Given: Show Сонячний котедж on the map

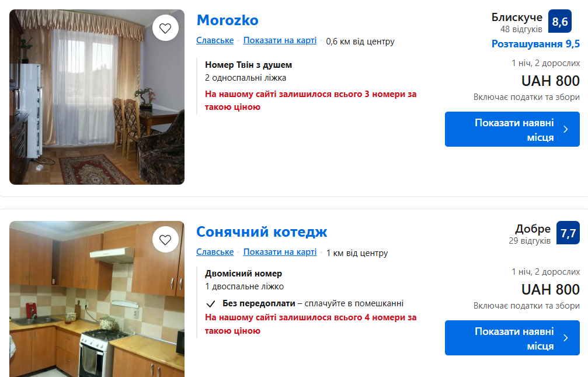Looking at the screenshot, I should [x=280, y=252].
